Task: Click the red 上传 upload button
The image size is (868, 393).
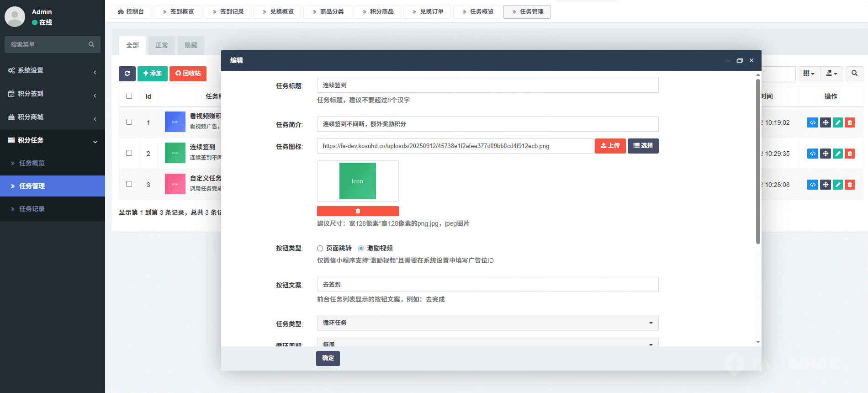Action: click(610, 146)
